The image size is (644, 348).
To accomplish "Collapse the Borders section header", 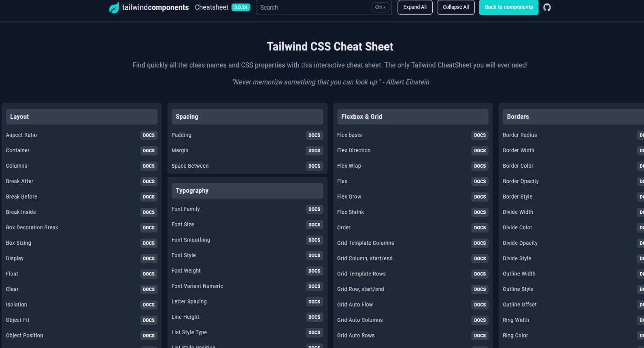I will (x=573, y=117).
